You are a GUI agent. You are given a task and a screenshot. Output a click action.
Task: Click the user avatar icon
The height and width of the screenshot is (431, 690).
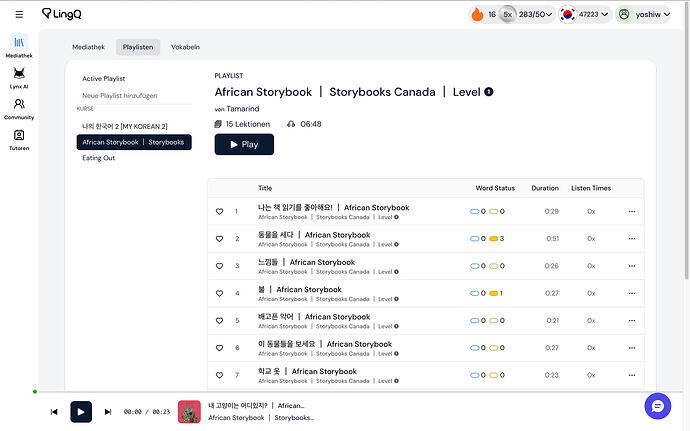(x=624, y=15)
